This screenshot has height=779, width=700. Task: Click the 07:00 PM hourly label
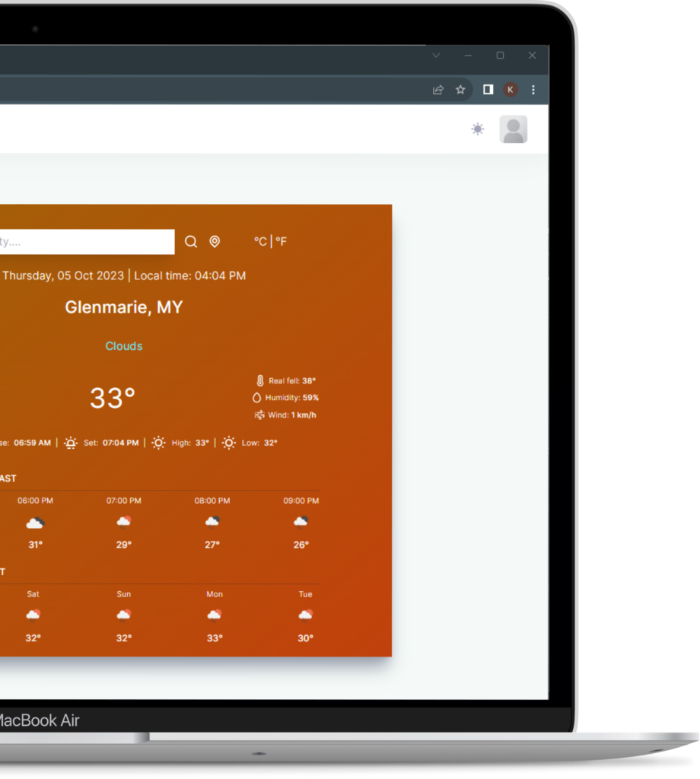(x=124, y=501)
